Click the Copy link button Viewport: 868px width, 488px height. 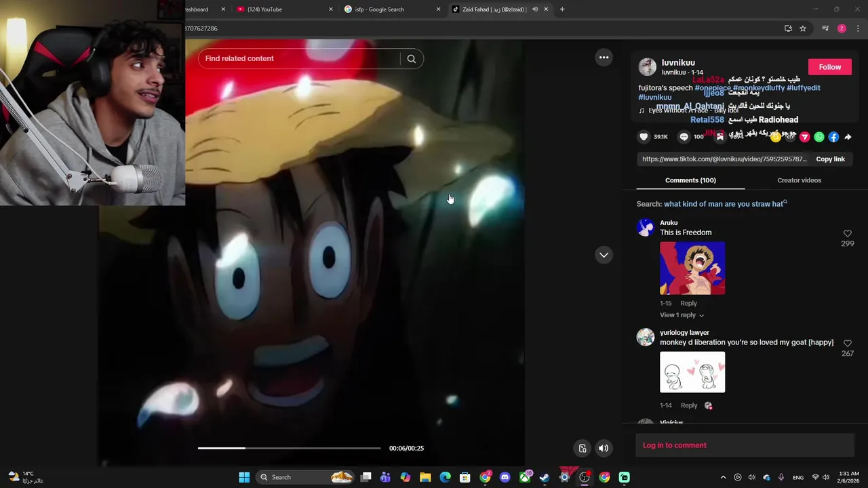point(830,159)
